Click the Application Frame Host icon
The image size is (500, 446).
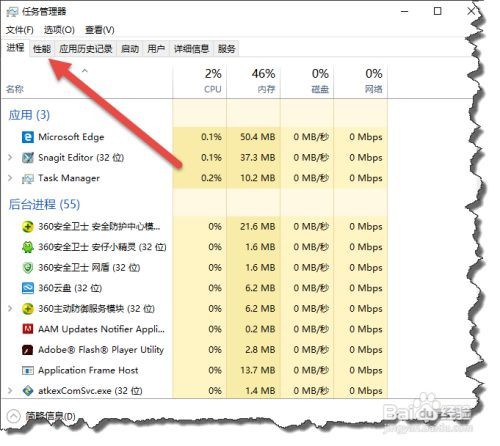coord(28,370)
